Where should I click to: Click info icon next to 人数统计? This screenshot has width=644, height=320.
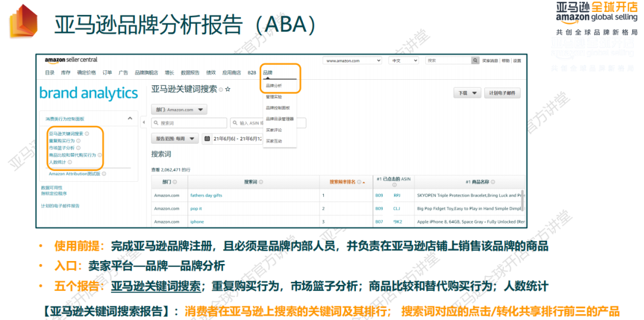click(x=70, y=162)
